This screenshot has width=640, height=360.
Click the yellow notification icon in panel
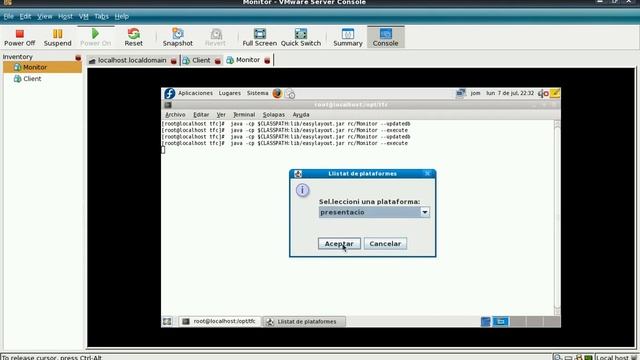555,93
